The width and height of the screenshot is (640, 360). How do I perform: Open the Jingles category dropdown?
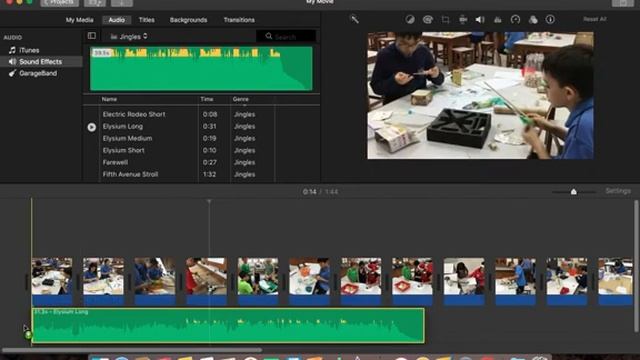[129, 36]
